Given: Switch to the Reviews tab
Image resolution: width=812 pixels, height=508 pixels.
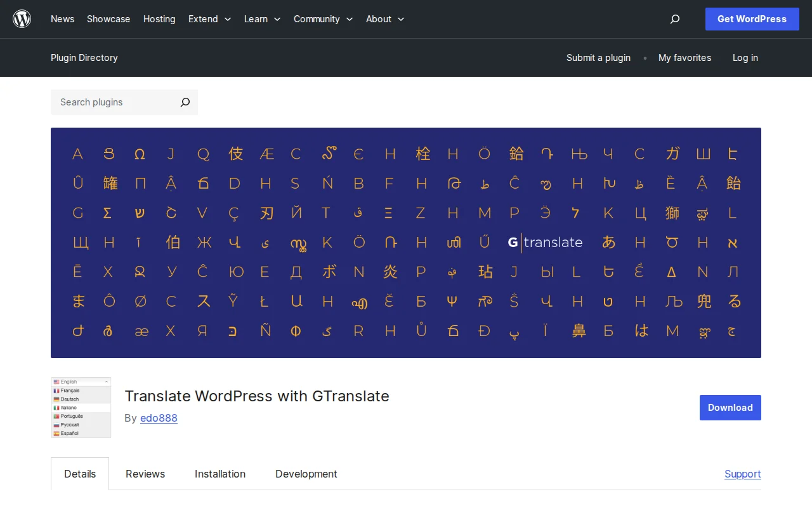Looking at the screenshot, I should coord(145,474).
